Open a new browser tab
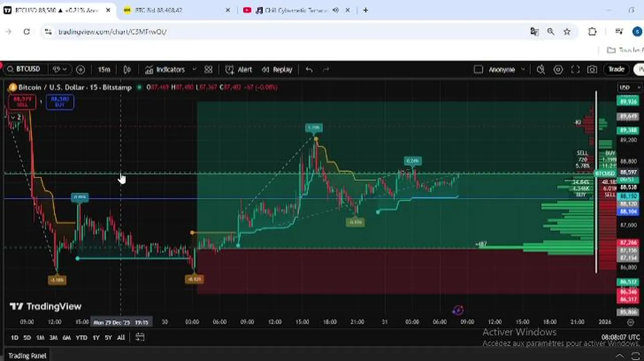Image resolution: width=644 pixels, height=361 pixels. 366,10
